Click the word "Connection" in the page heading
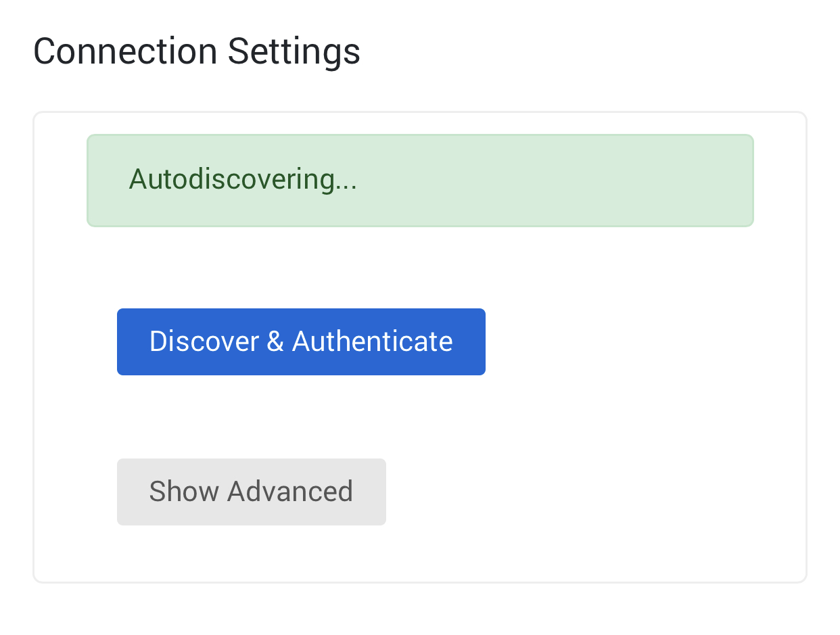840x635 pixels. click(125, 51)
